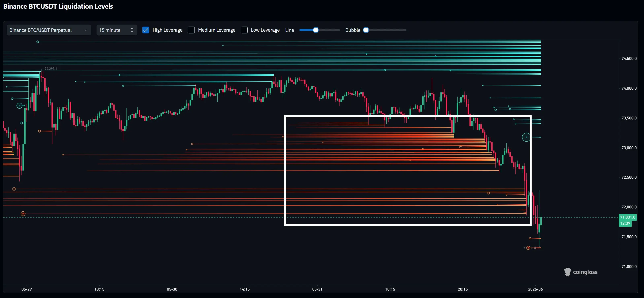This screenshot has width=644, height=298.
Task: Click the 74,000.0 price axis label
Action: coord(629,88)
